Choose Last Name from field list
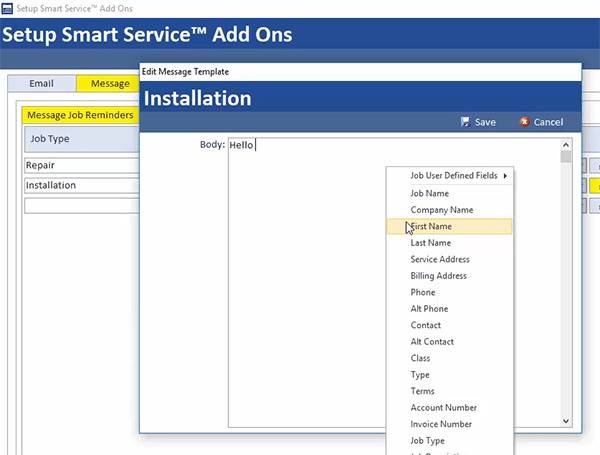600x455 pixels. pos(450,243)
